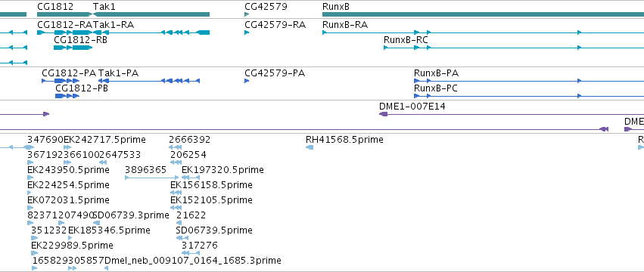644x272 pixels.
Task: Select the RH41568.5prime EST marker
Action: (x=310, y=147)
